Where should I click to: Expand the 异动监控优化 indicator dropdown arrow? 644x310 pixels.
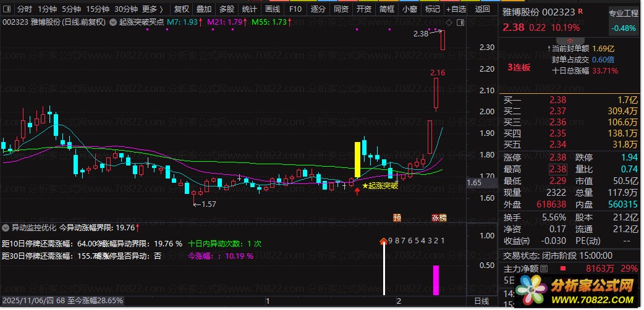[x=6, y=227]
